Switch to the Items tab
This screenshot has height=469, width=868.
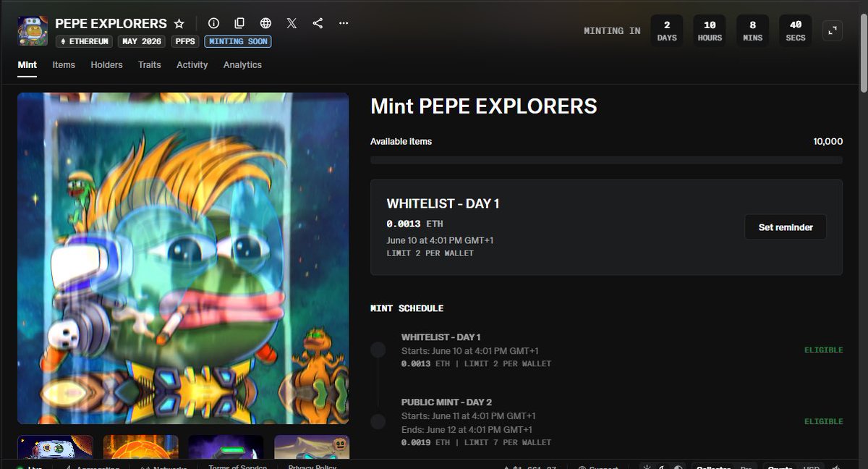[x=64, y=65]
